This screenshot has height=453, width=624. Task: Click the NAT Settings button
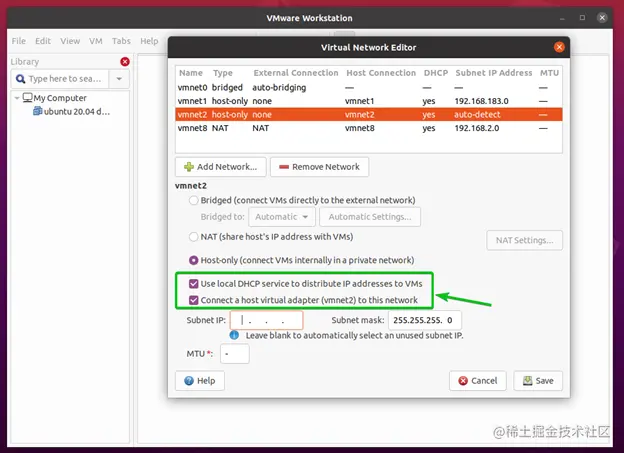(x=525, y=240)
